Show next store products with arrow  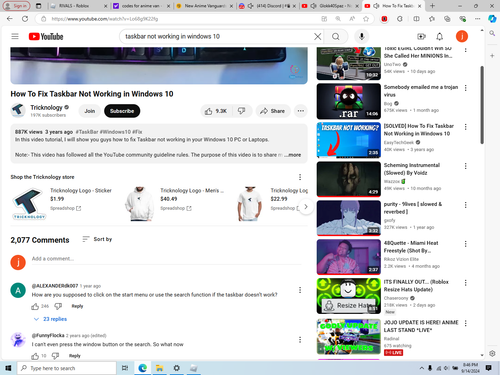(306, 207)
